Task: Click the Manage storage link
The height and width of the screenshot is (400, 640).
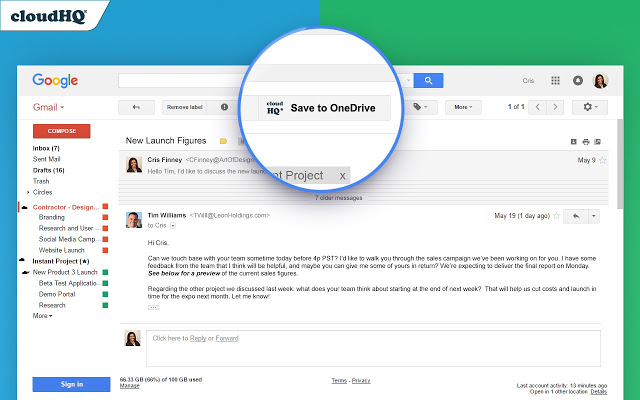Action: click(x=129, y=386)
